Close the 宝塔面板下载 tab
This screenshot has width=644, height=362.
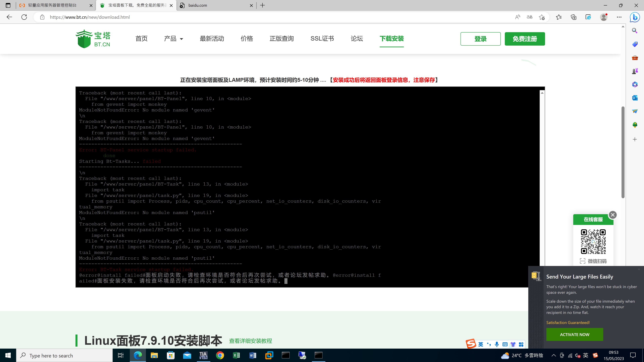coord(171,6)
